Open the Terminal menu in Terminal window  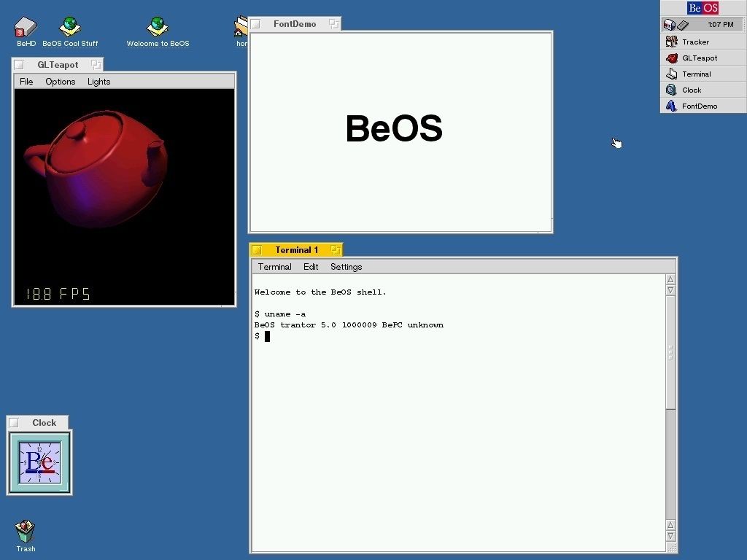(x=274, y=267)
